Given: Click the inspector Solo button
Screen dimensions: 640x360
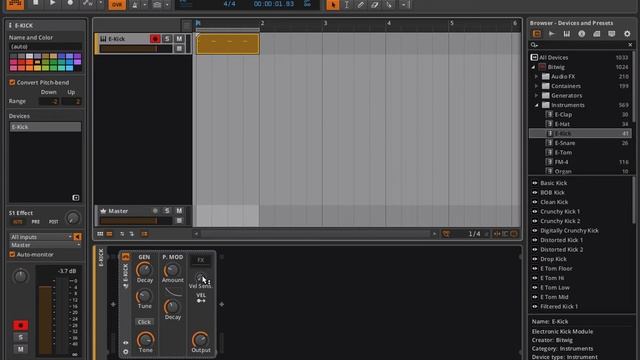Looking at the screenshot, I should click(x=20, y=337).
